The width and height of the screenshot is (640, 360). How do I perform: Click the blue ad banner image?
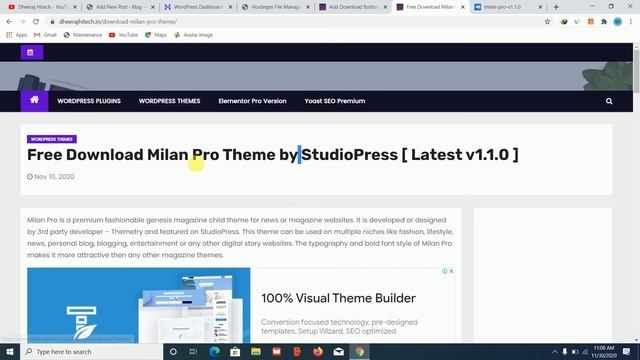[139, 305]
